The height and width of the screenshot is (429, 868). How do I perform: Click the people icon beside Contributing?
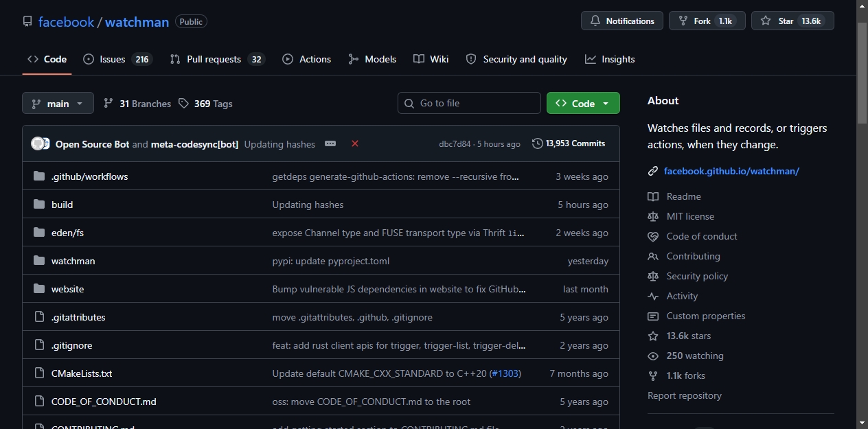pos(653,256)
